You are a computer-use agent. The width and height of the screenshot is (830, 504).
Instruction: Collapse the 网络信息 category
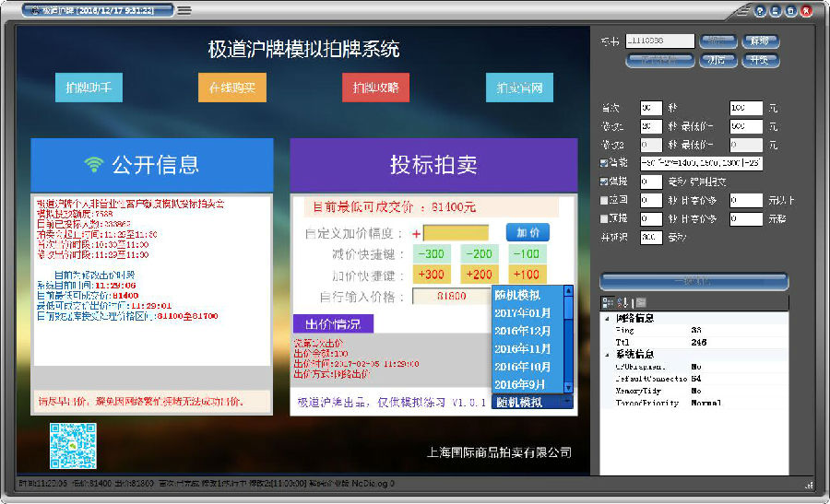607,319
